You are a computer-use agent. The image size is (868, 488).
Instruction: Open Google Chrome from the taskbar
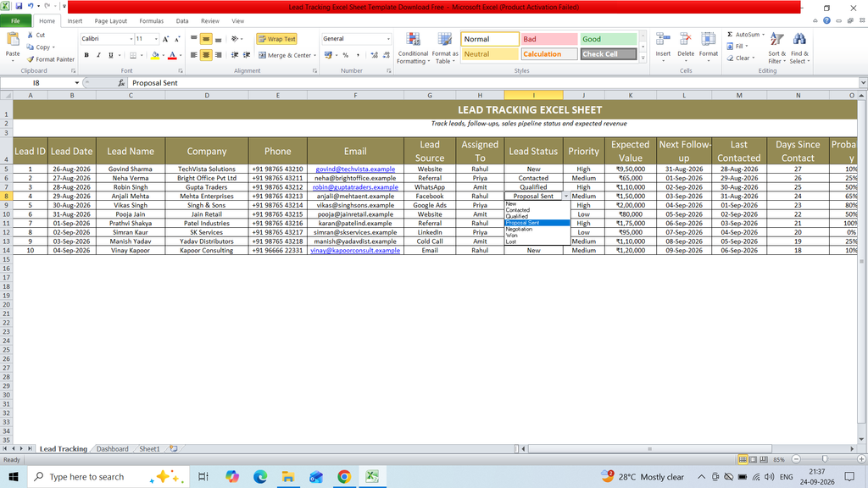[344, 476]
